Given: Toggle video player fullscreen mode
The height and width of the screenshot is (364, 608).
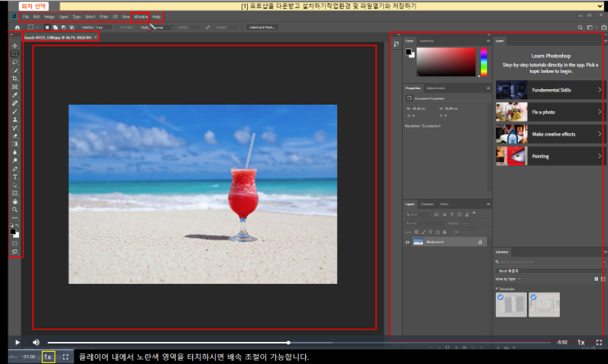Looking at the screenshot, I should coord(598,342).
